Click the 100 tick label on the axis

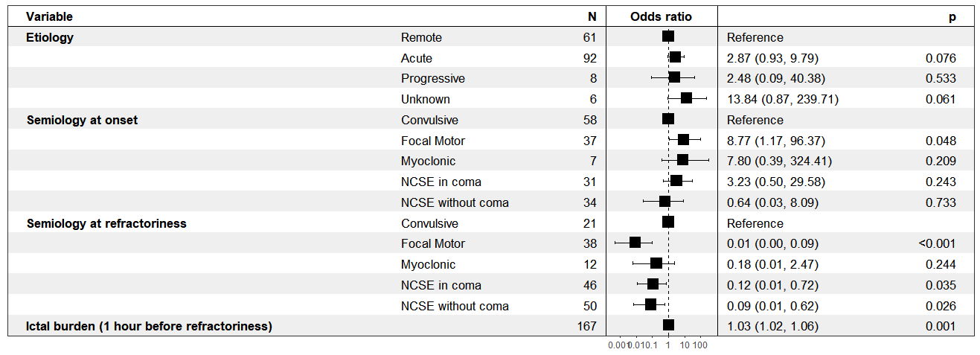(699, 345)
